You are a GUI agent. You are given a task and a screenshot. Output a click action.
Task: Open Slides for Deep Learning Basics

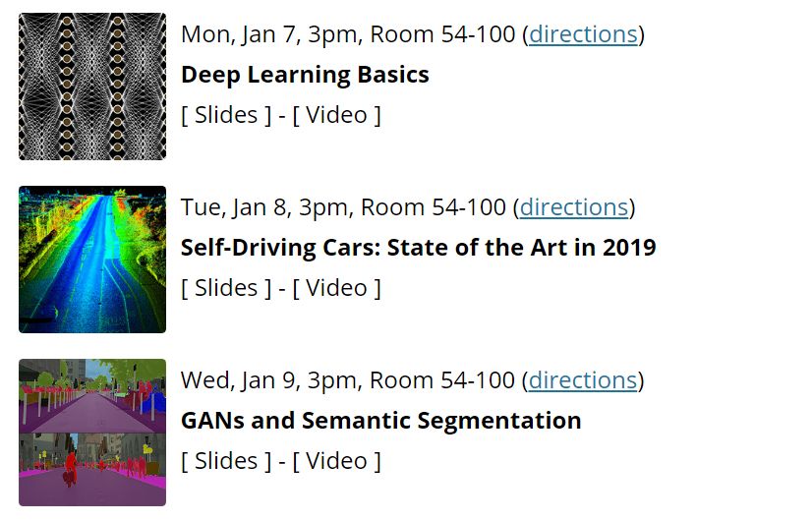tap(226, 115)
